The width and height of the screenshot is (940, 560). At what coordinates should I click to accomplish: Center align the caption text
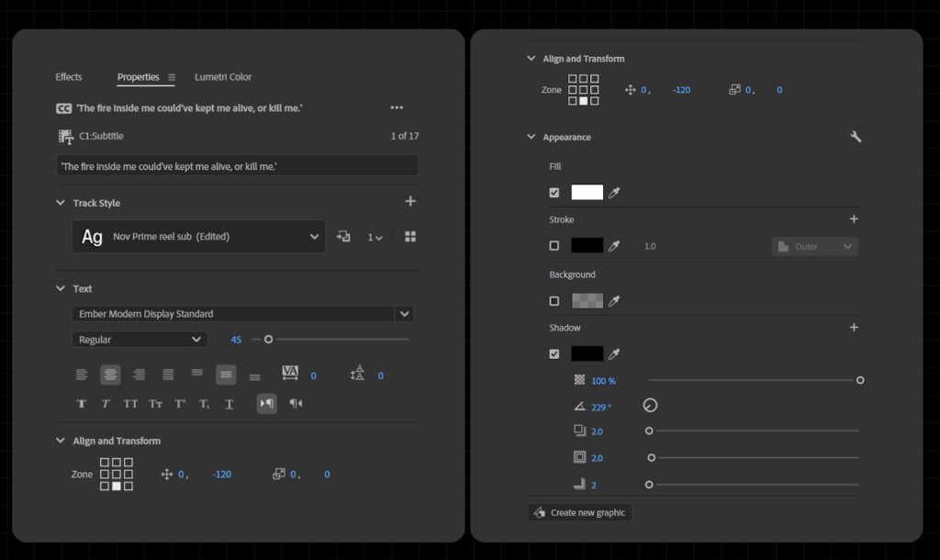(110, 375)
